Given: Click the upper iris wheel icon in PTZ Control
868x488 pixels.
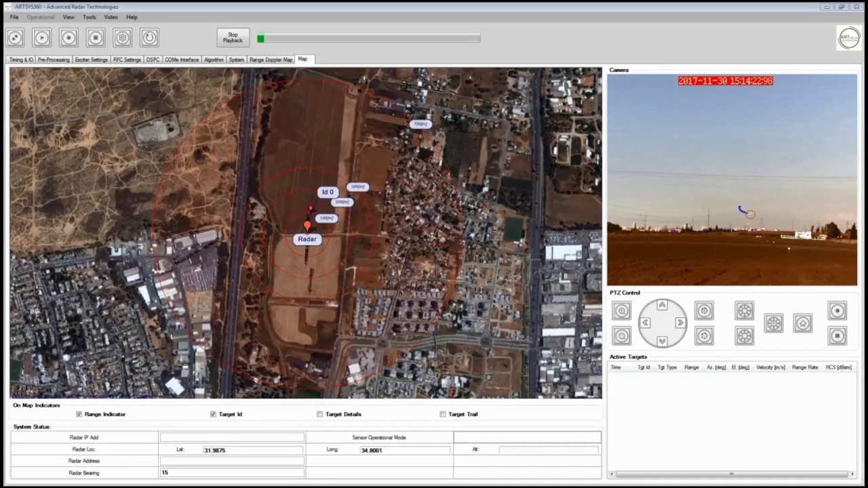Looking at the screenshot, I should 745,311.
